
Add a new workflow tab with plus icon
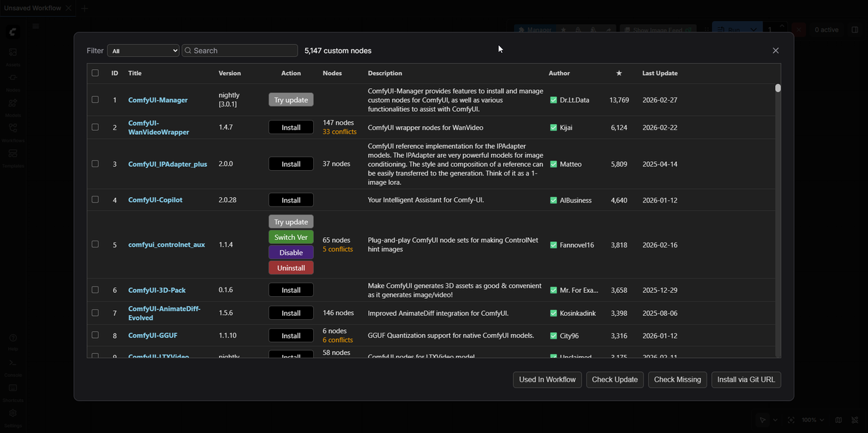[84, 8]
